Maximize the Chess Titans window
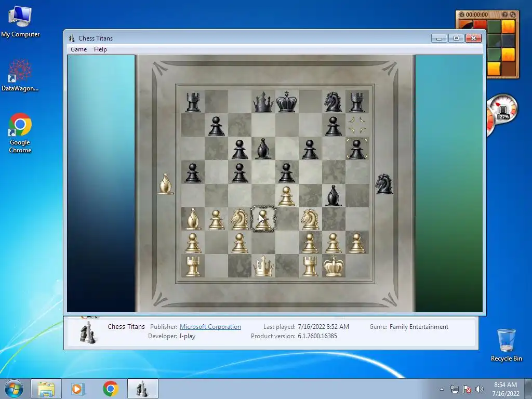The image size is (532, 399). (x=456, y=38)
